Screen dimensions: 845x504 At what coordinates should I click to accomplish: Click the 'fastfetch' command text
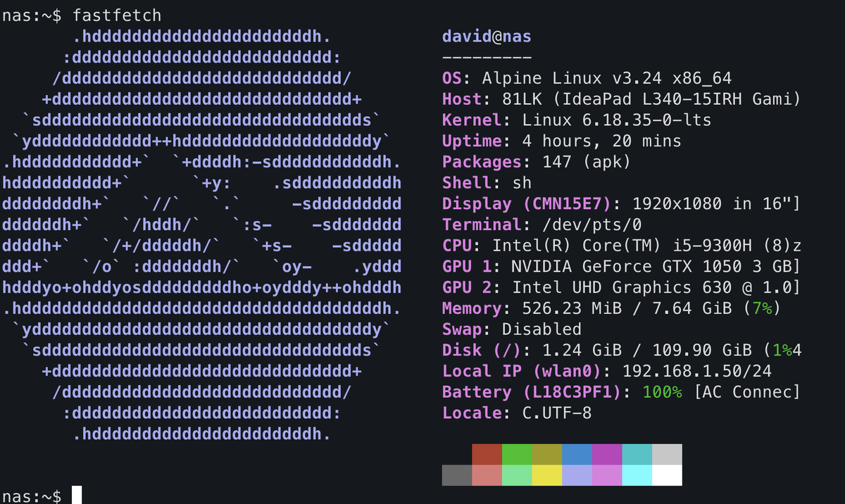coord(118,14)
